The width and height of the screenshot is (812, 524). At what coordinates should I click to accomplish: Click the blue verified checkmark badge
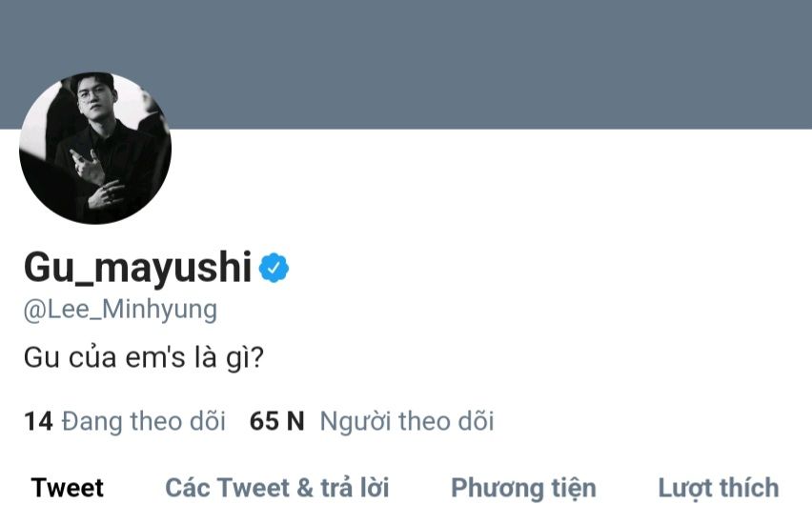pos(274,268)
